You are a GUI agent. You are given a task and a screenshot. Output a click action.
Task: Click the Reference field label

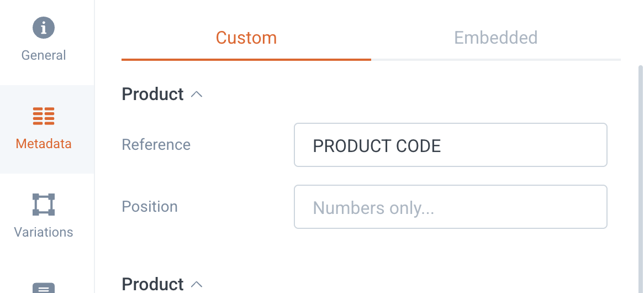pos(156,145)
